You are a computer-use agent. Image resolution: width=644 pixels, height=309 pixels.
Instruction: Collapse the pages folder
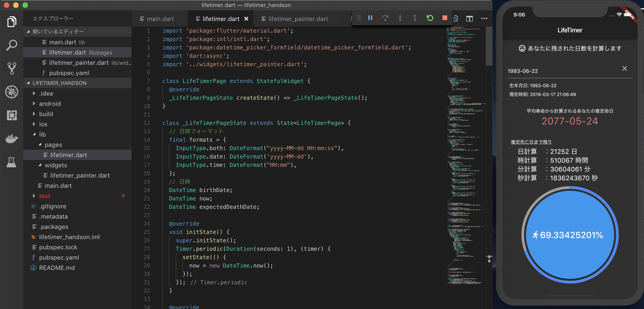point(77,145)
